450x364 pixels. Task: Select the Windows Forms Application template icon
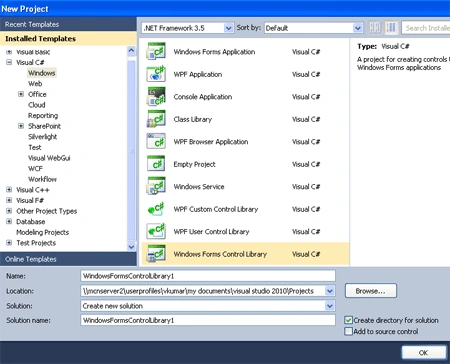coord(156,51)
